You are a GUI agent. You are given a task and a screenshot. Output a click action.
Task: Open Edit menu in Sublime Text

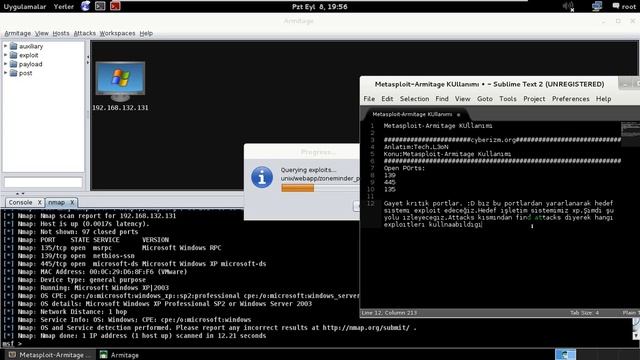coord(387,99)
